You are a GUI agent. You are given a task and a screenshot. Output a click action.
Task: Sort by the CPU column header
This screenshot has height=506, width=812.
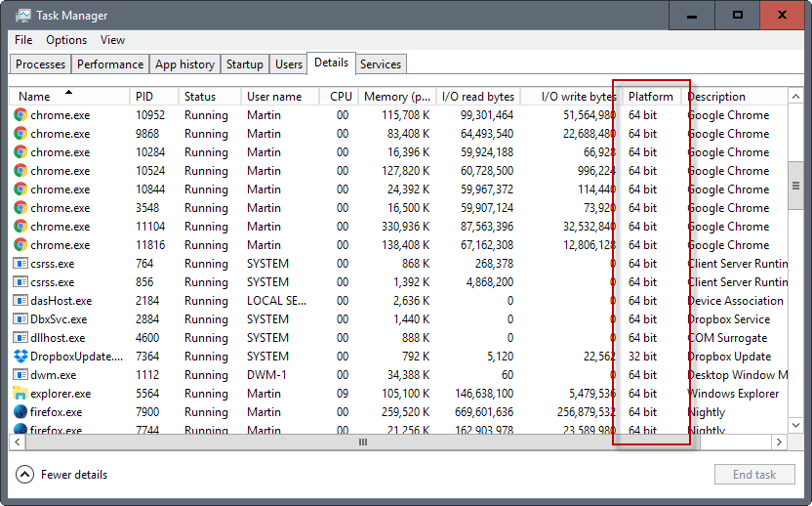(x=339, y=97)
